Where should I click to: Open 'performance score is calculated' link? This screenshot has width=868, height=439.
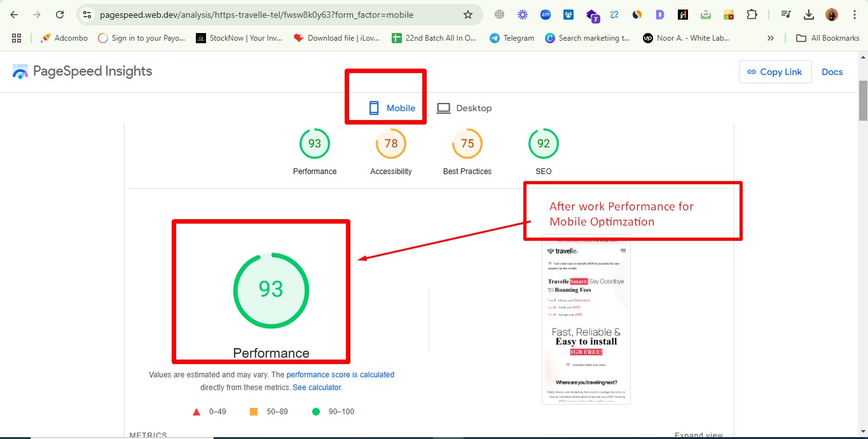click(x=340, y=375)
